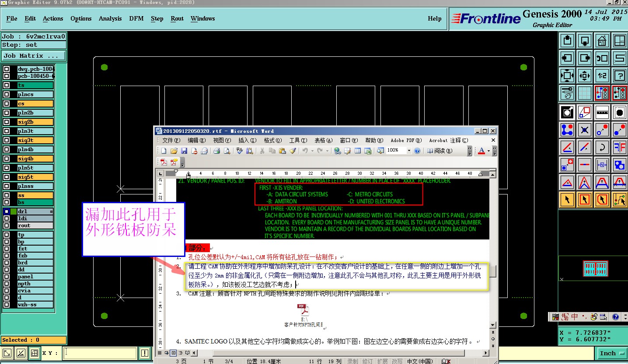The image size is (628, 364).
Task: Expand PDF toolbar options arrow in Word
Action: click(182, 162)
